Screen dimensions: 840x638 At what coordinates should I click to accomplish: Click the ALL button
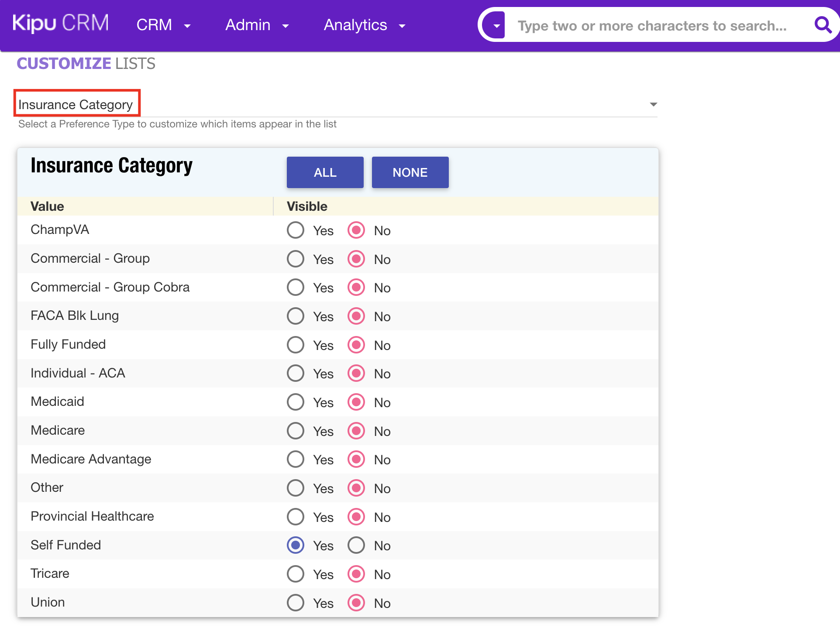(325, 172)
